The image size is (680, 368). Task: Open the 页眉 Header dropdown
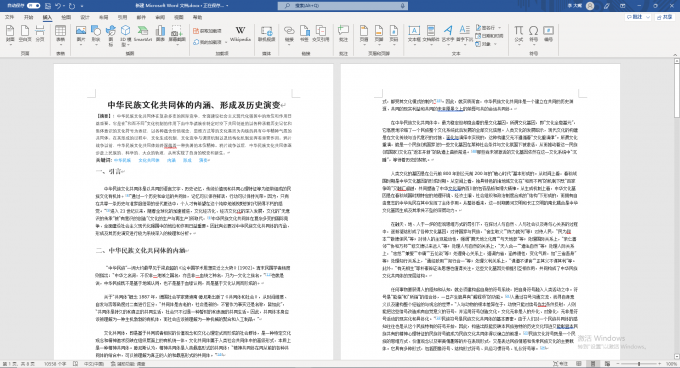[x=364, y=35]
